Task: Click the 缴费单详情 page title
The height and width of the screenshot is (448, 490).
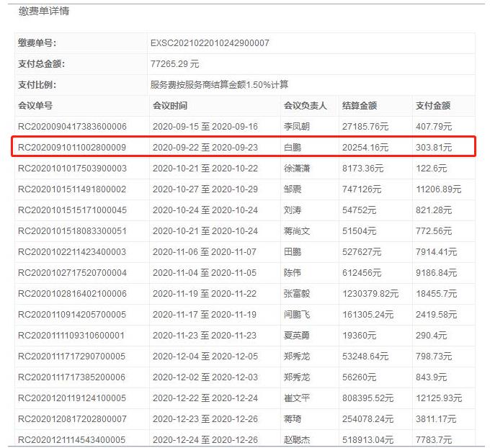Action: (44, 12)
